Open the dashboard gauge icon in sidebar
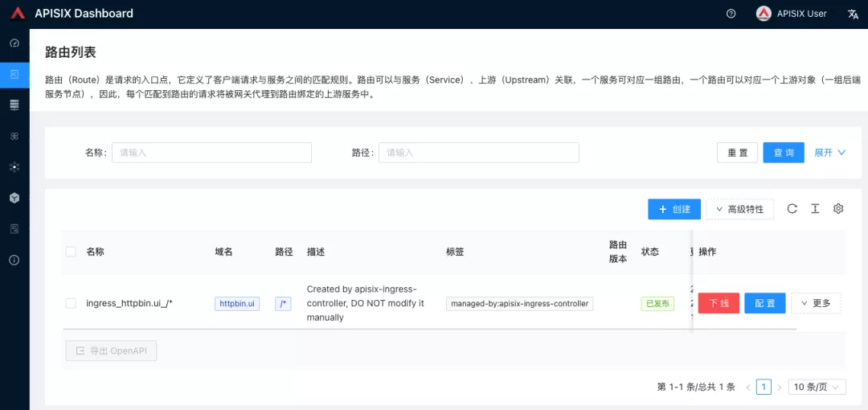 [15, 43]
